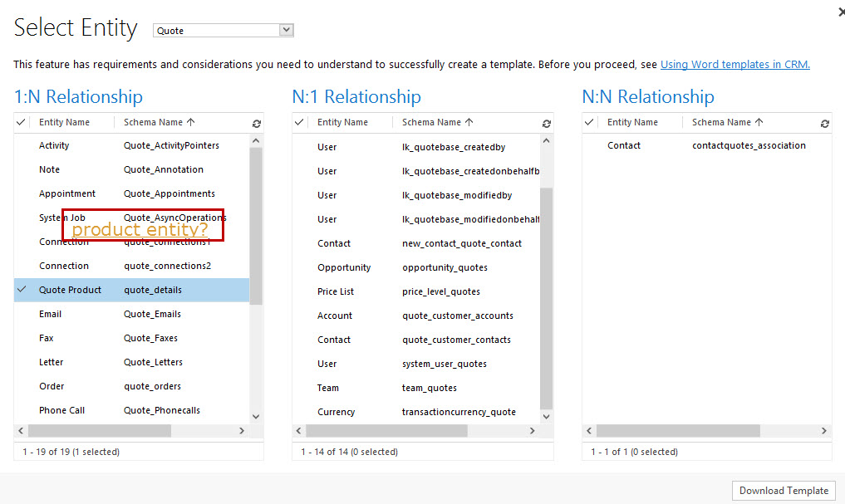845x504 pixels.
Task: Refresh the 1:N Relationship list
Action: (x=257, y=122)
